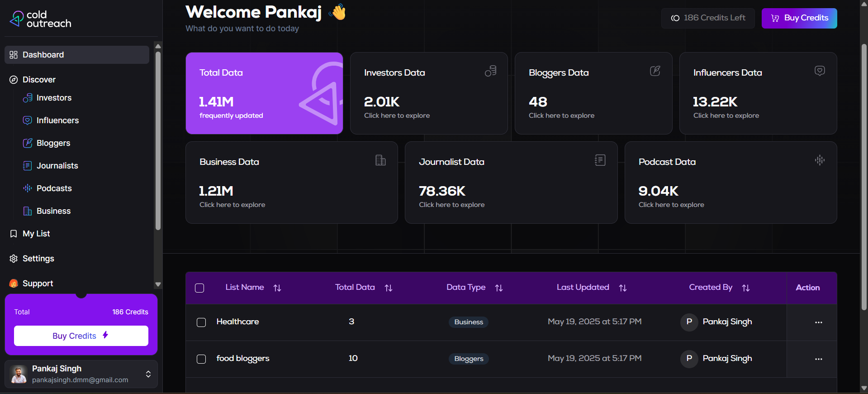The image size is (868, 394).
Task: Click the Journalist Data document icon
Action: coord(600,160)
